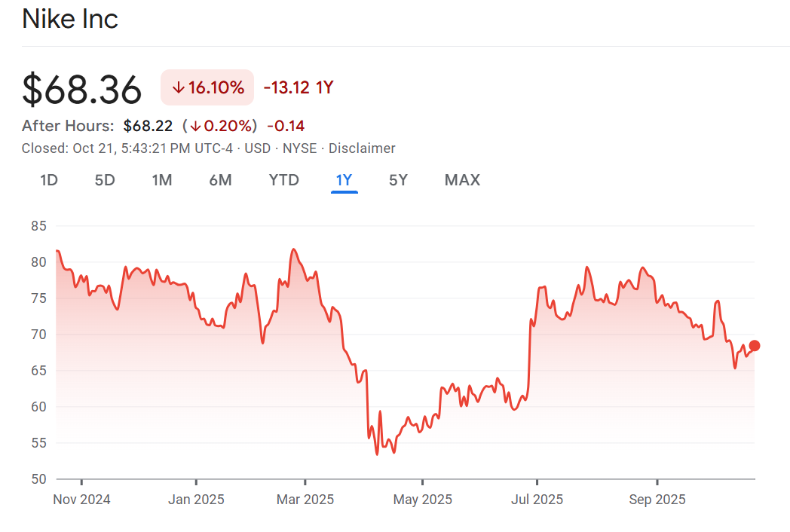This screenshot has width=790, height=532.
Task: Click the May 2025 x-axis label
Action: 422,500
